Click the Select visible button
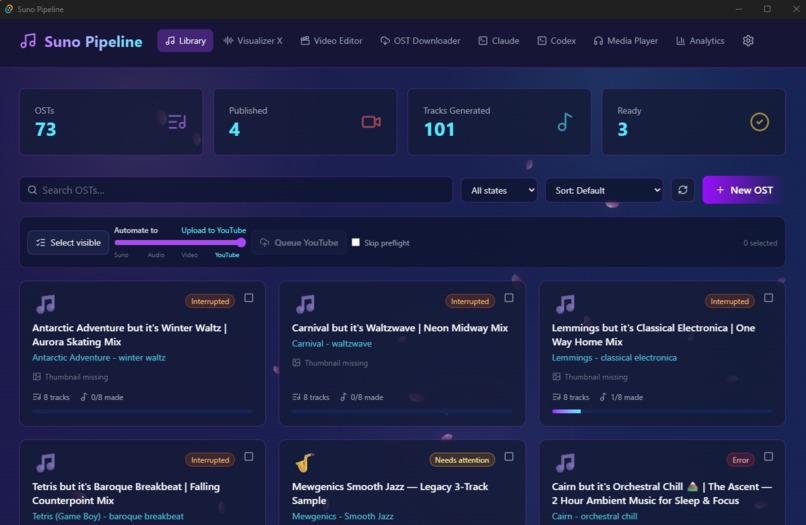 pos(68,243)
